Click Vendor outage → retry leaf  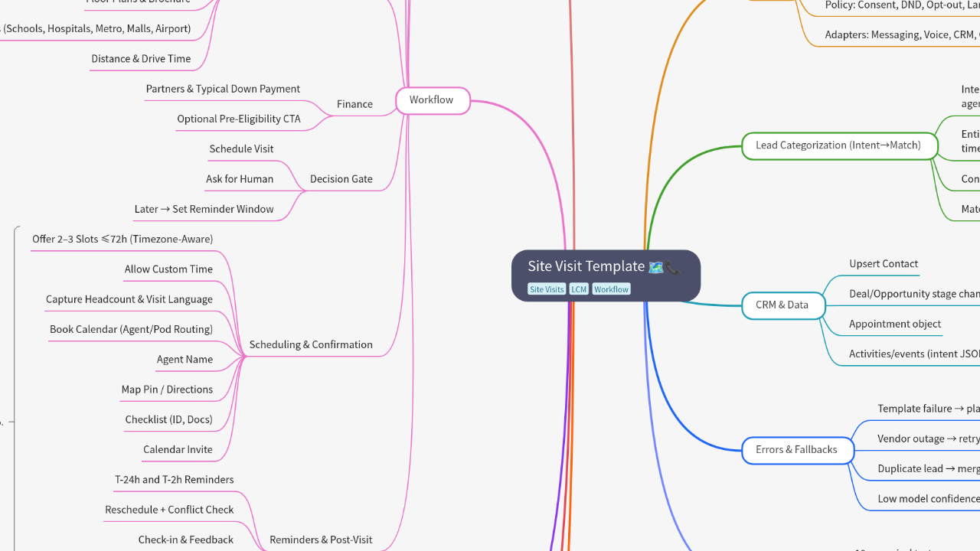tap(928, 439)
